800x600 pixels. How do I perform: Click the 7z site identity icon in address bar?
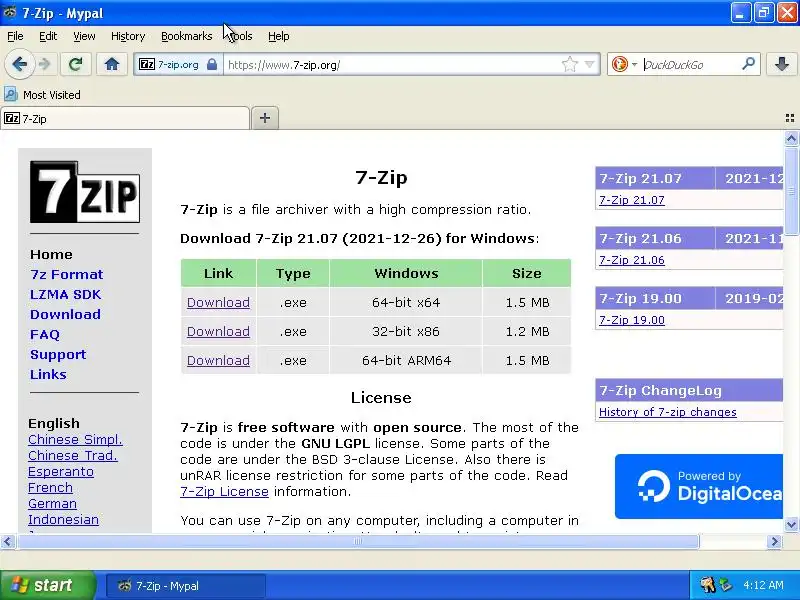point(147,64)
